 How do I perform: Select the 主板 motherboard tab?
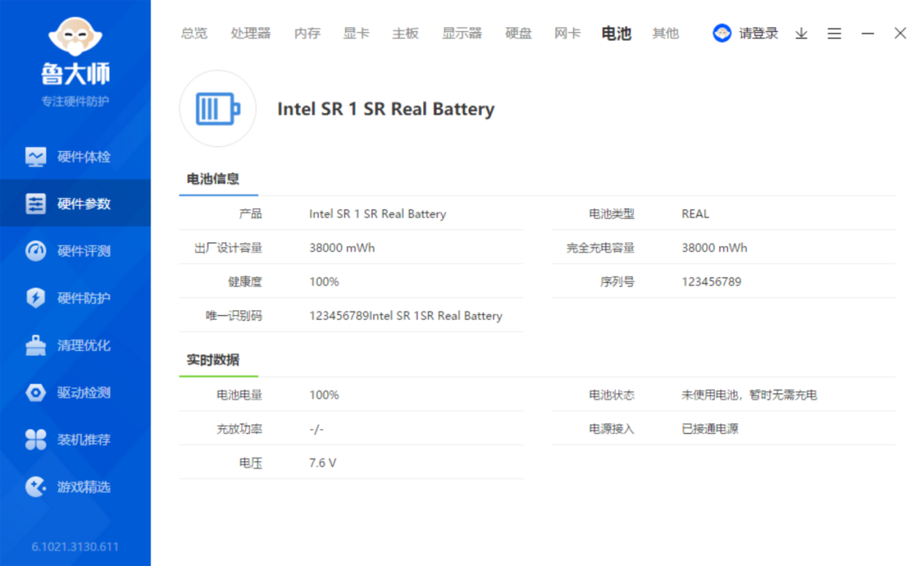(x=405, y=33)
